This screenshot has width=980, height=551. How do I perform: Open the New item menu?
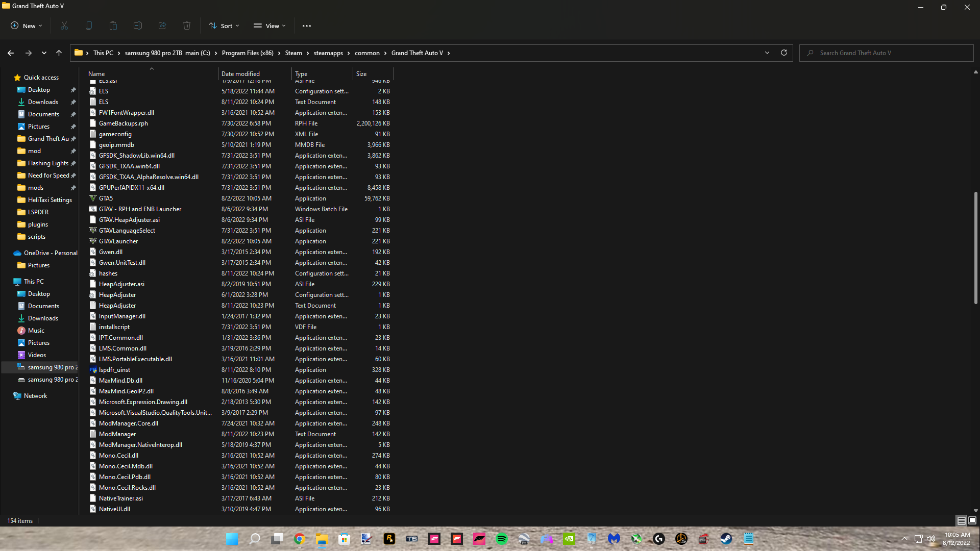pos(27,26)
